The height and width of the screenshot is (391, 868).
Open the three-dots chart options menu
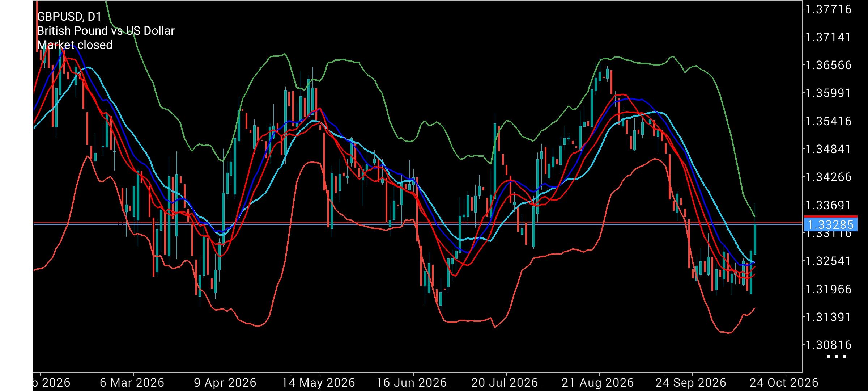(x=837, y=357)
